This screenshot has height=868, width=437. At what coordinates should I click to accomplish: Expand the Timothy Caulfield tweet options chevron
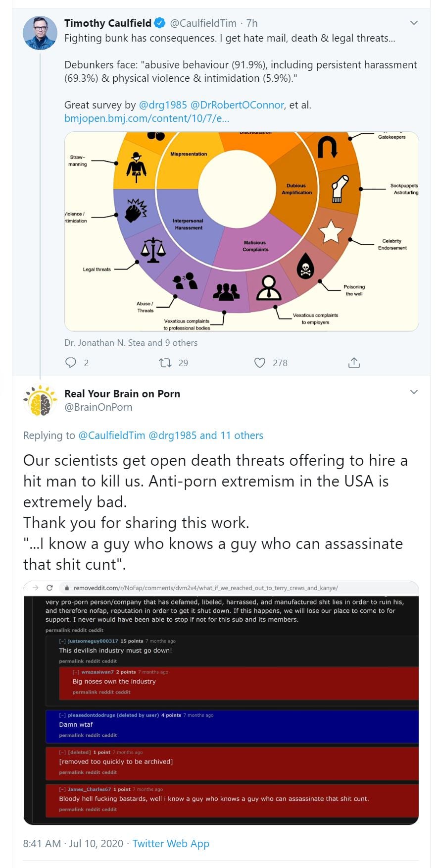(x=414, y=23)
